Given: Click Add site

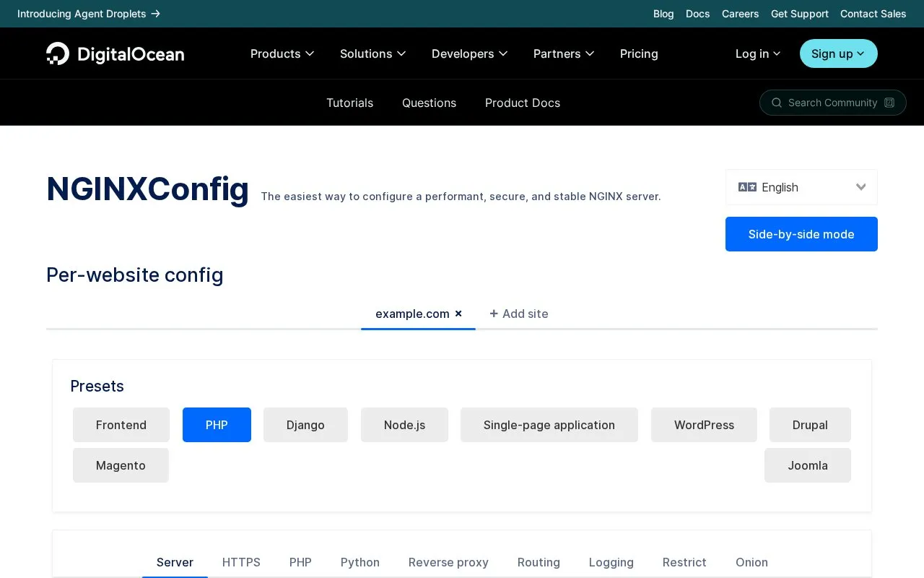Looking at the screenshot, I should pos(519,314).
